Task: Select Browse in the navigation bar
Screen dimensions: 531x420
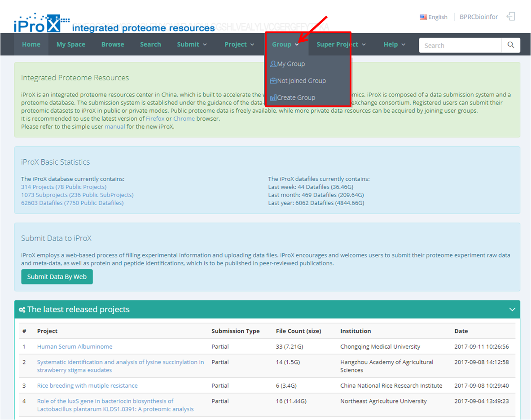Action: pyautogui.click(x=113, y=44)
